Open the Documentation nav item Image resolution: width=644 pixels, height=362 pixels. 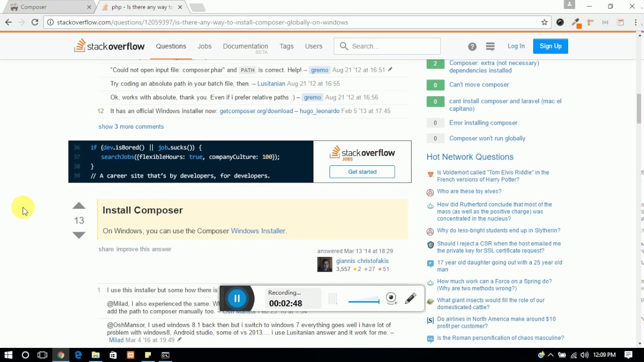246,46
